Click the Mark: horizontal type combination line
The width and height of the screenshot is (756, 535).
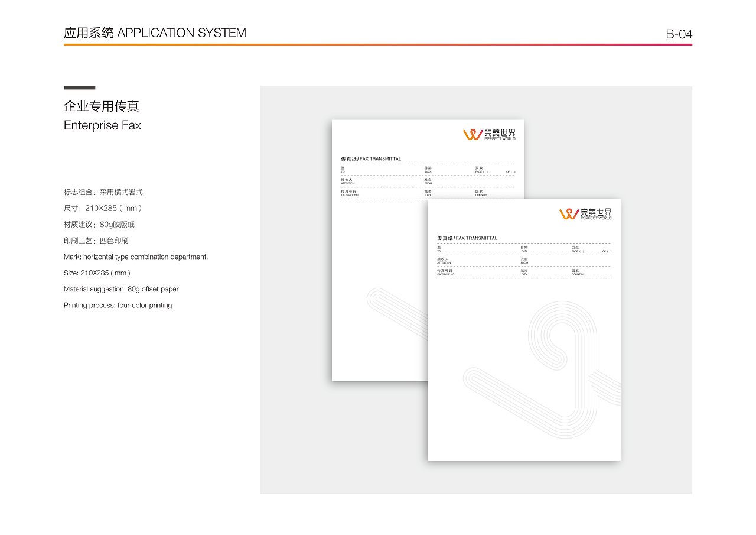pyautogui.click(x=136, y=257)
